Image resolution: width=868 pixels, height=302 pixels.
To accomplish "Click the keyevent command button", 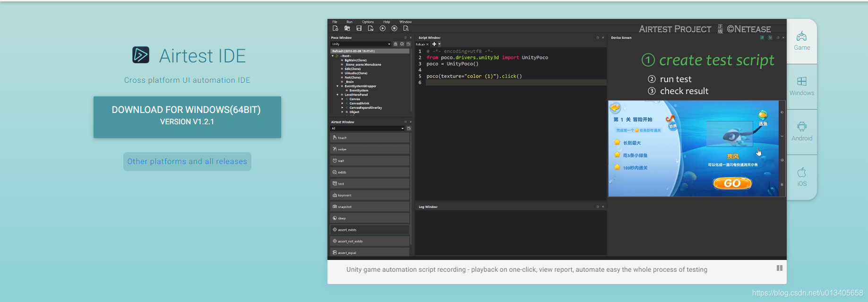I will (370, 195).
